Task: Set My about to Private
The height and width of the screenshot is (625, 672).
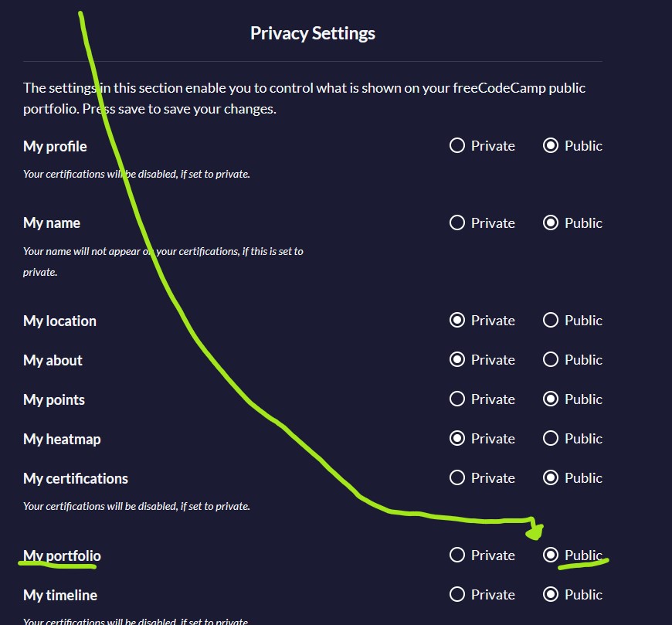Action: (x=456, y=360)
